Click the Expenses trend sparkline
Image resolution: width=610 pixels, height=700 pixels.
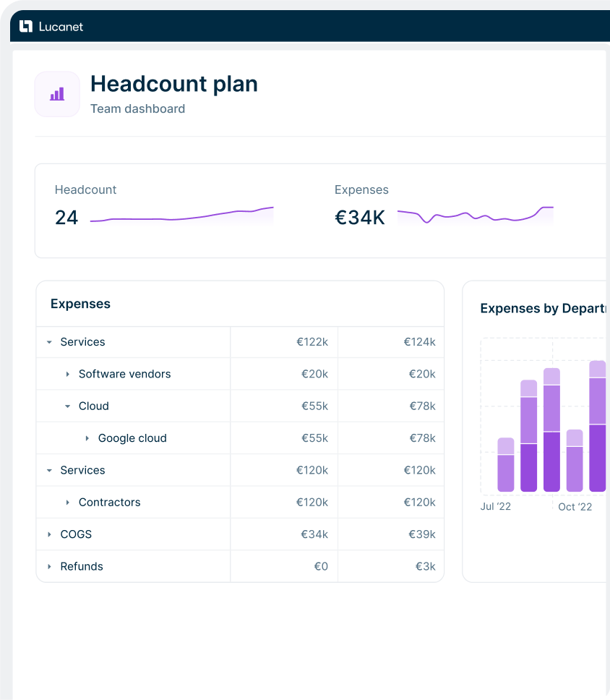[475, 215]
